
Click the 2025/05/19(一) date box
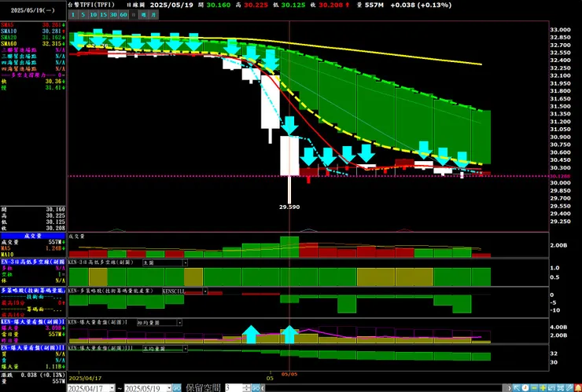(33, 10)
